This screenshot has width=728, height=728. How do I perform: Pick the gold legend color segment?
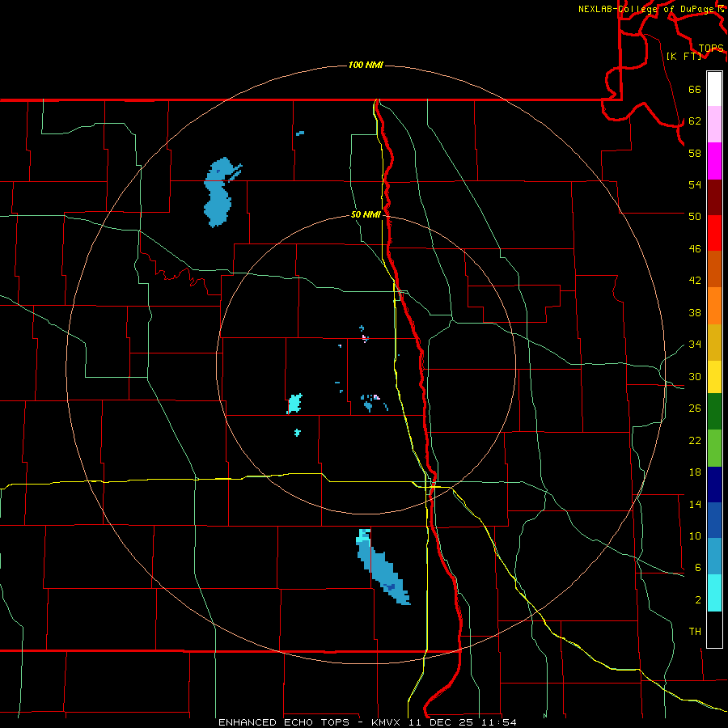pos(714,341)
